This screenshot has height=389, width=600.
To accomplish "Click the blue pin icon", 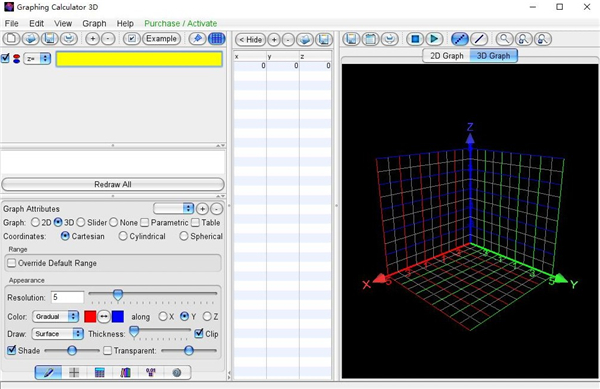I will pos(197,39).
